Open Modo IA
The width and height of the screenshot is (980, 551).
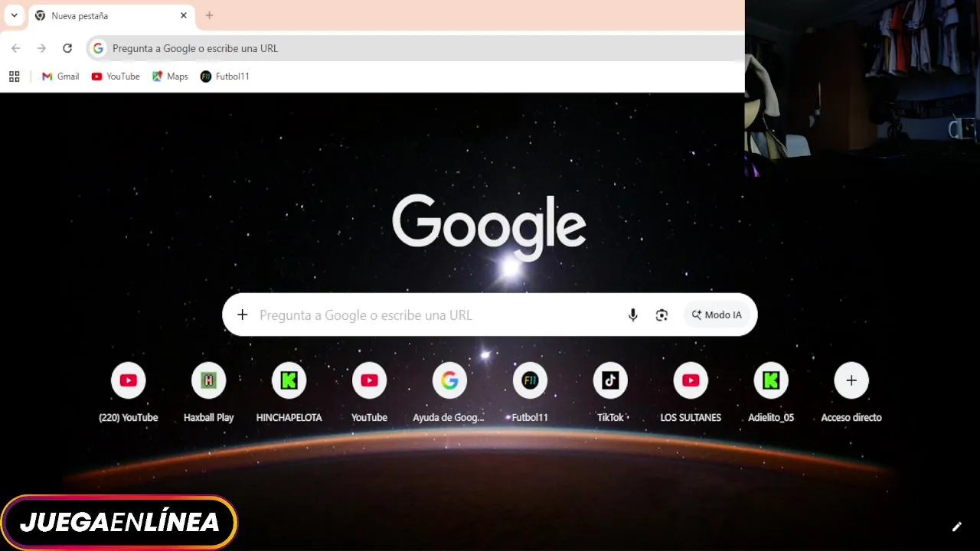pyautogui.click(x=717, y=315)
